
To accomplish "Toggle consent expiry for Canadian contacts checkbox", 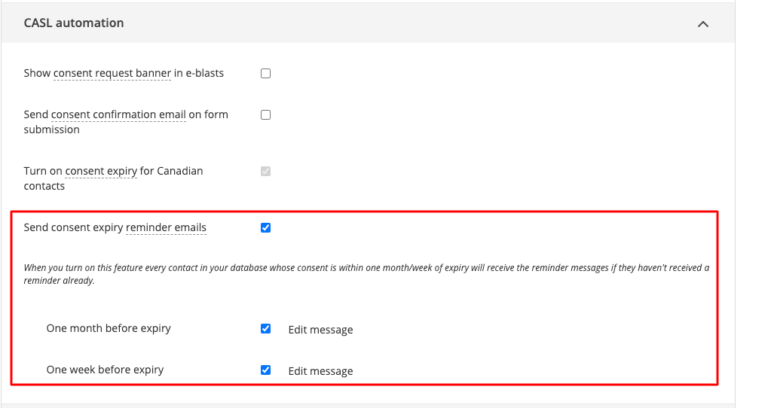I will pyautogui.click(x=265, y=171).
